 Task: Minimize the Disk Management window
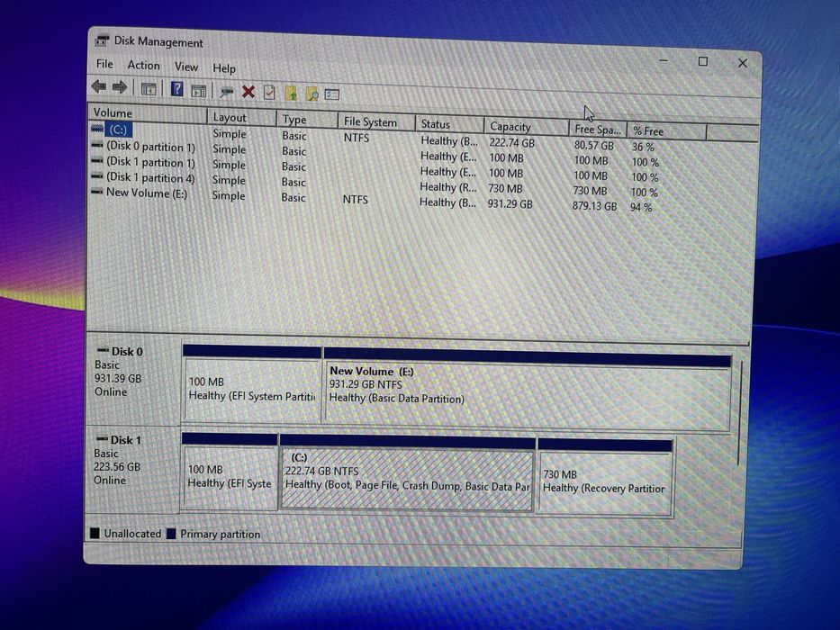[x=664, y=60]
